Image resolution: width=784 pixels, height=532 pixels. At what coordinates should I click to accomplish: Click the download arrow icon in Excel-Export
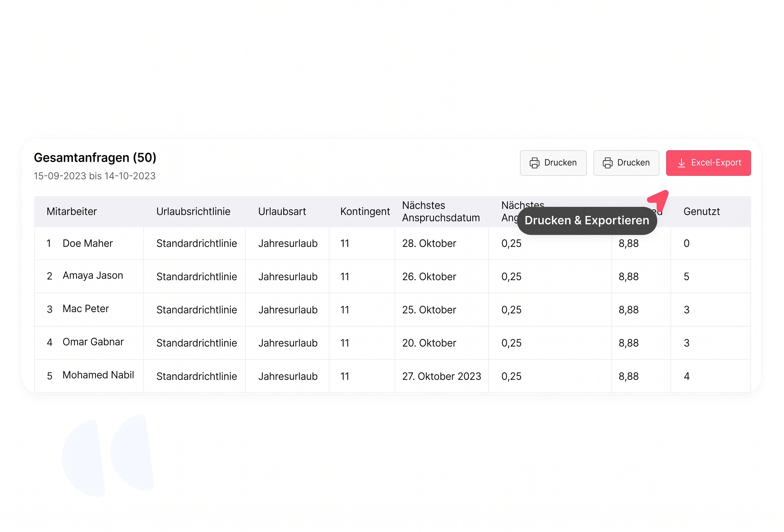681,163
